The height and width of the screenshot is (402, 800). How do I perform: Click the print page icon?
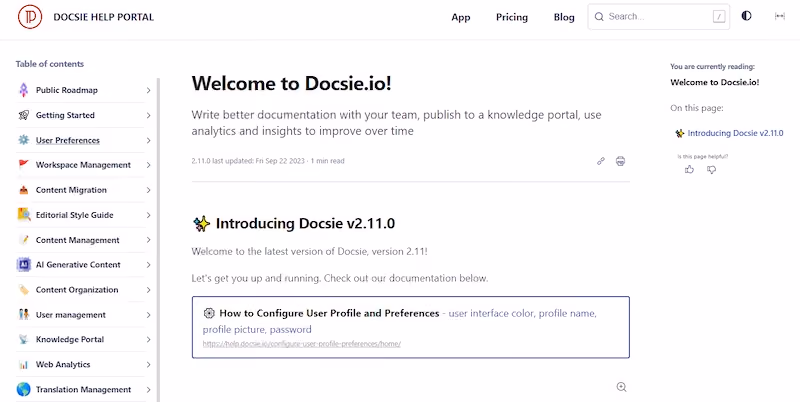click(620, 161)
